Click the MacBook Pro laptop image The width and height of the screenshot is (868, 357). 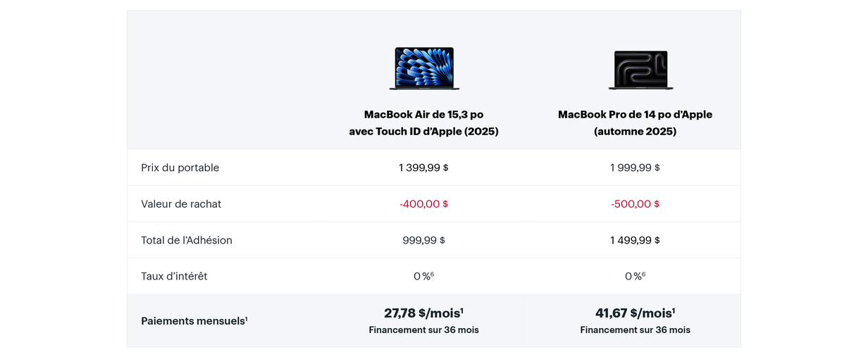pos(640,70)
